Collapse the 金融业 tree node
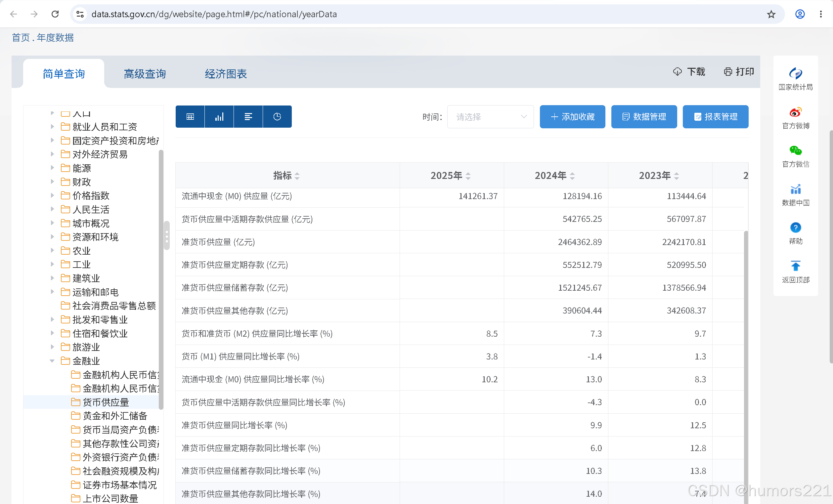Screen dimensions: 833x504 point(52,361)
